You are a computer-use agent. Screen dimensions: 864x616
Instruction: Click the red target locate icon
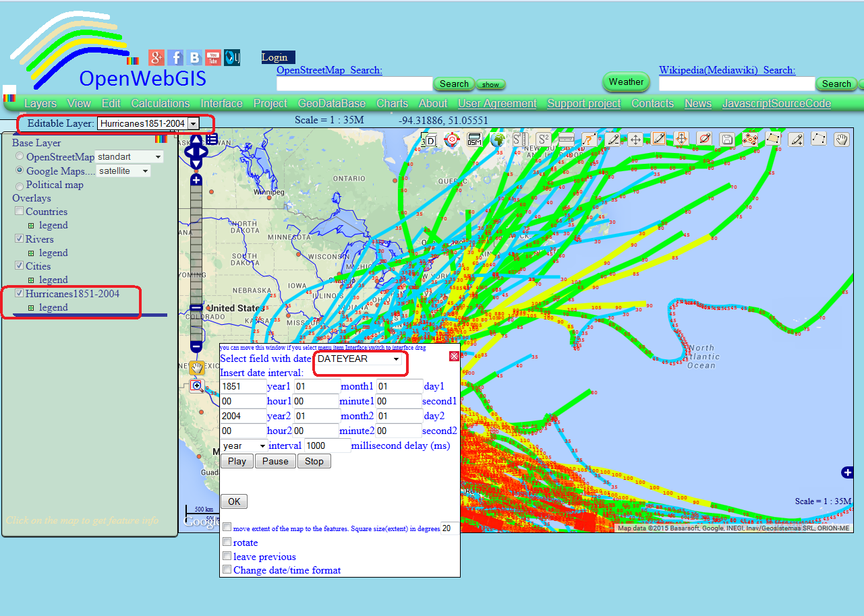[452, 140]
